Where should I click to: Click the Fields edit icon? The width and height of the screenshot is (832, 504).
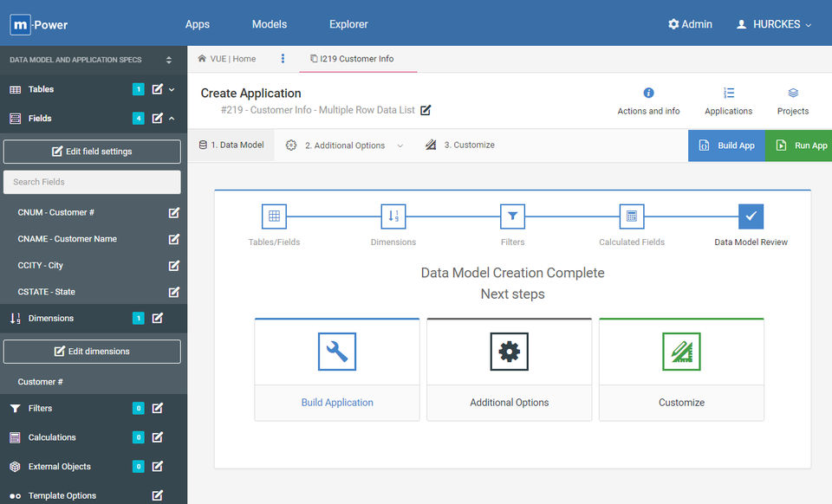point(157,118)
